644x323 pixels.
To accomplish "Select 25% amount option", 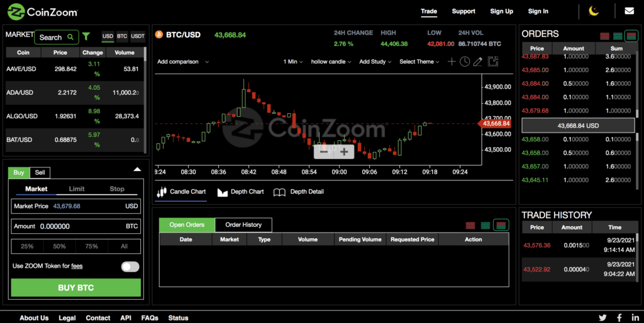I will pyautogui.click(x=27, y=246).
